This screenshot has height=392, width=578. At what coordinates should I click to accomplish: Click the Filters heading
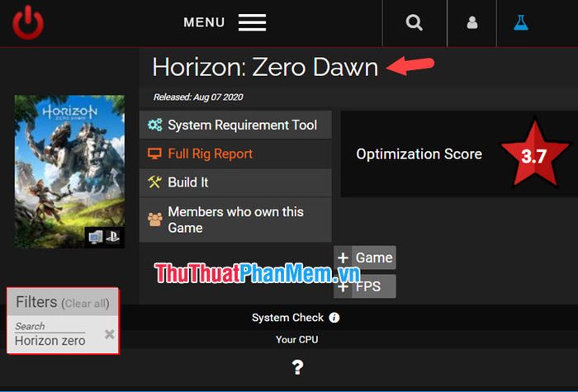pos(36,302)
